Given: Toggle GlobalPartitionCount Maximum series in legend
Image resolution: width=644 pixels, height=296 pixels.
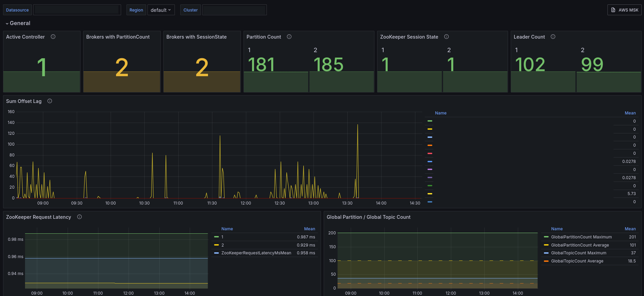Looking at the screenshot, I should click(581, 237).
